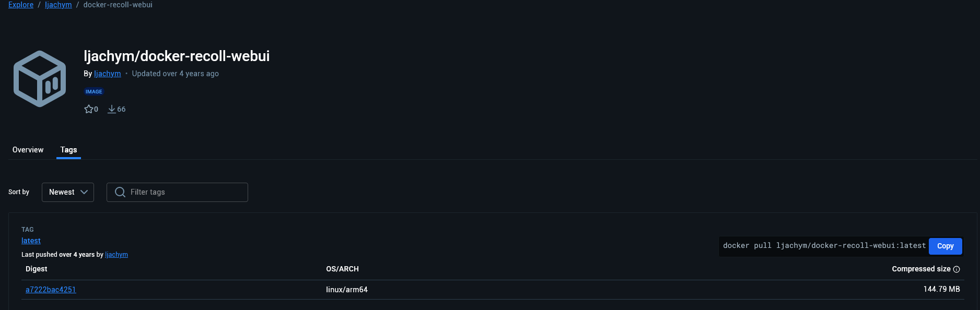Open the ljachym link in Last pushed line
The height and width of the screenshot is (310, 980).
point(116,255)
